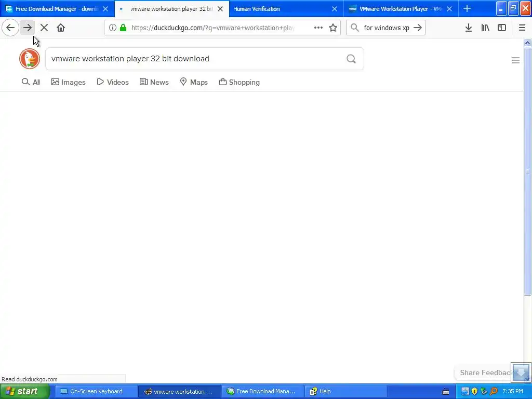Show Images search results
The height and width of the screenshot is (399, 532).
68,82
